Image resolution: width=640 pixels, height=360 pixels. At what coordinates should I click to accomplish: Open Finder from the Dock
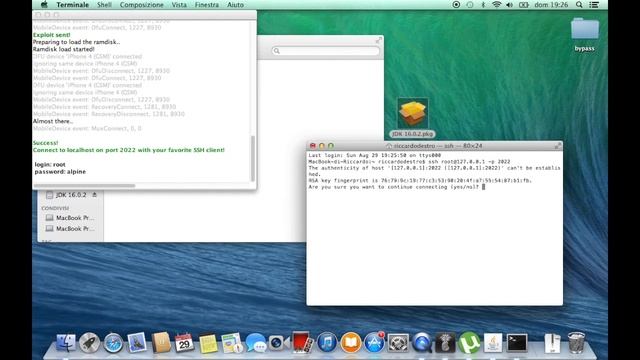tap(66, 342)
